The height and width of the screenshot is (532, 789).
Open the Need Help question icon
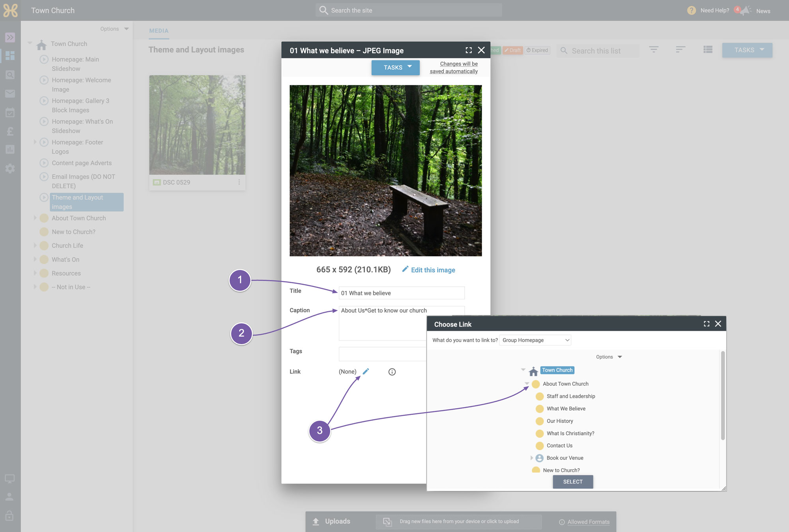pos(692,11)
